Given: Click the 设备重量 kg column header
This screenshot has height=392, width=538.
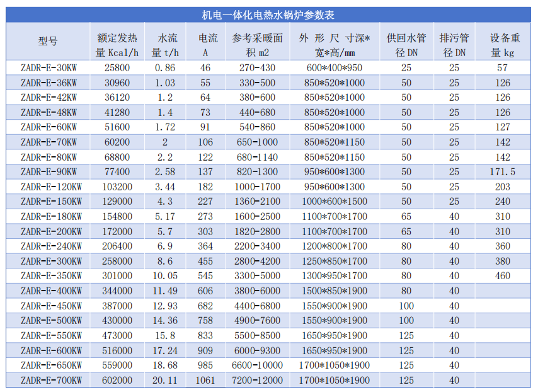Looking at the screenshot, I should pos(502,42).
